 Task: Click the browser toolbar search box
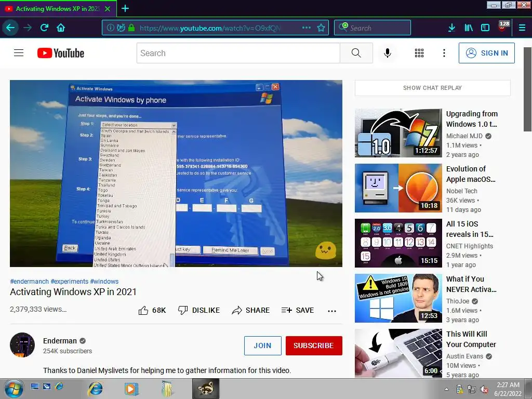[373, 28]
